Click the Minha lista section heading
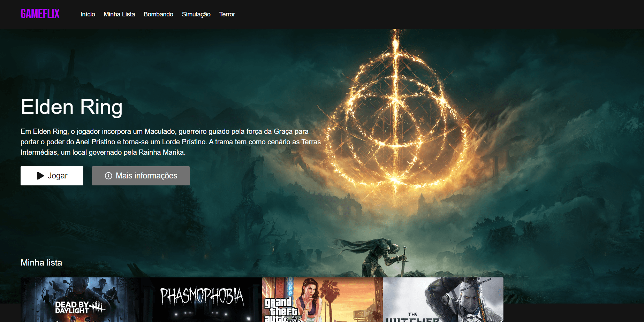Screen dimensions: 644x322 (41, 262)
